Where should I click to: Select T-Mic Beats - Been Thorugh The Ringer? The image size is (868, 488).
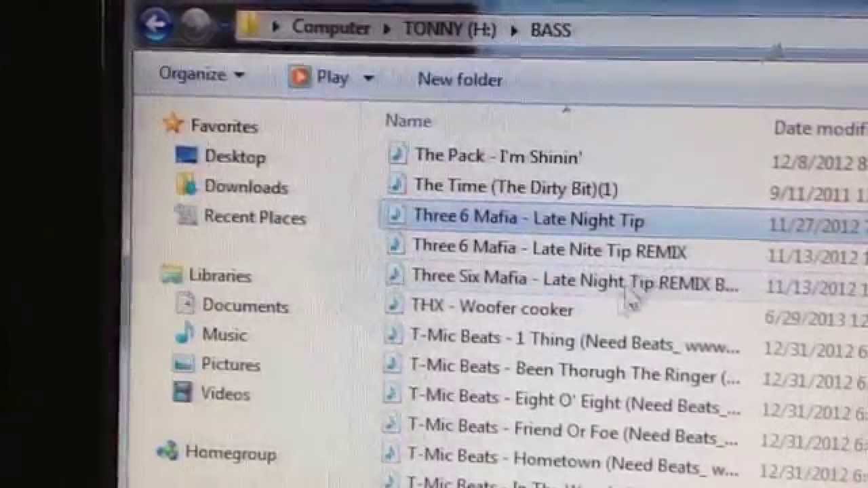pos(575,371)
